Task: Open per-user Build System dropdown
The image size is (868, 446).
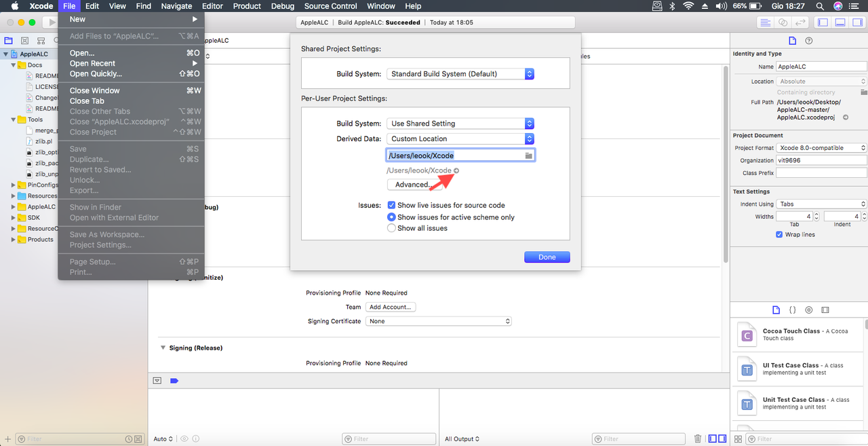Action: [x=460, y=124]
